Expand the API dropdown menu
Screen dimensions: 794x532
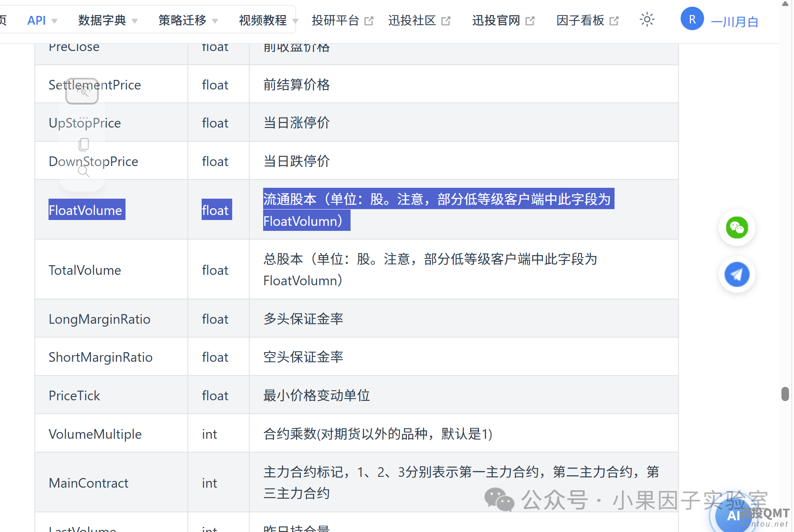coord(42,20)
